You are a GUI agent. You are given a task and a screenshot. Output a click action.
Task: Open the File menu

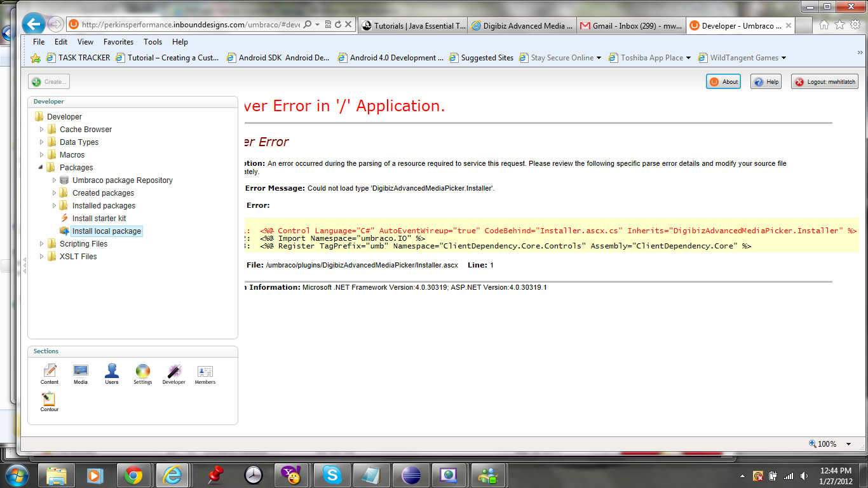click(x=39, y=42)
